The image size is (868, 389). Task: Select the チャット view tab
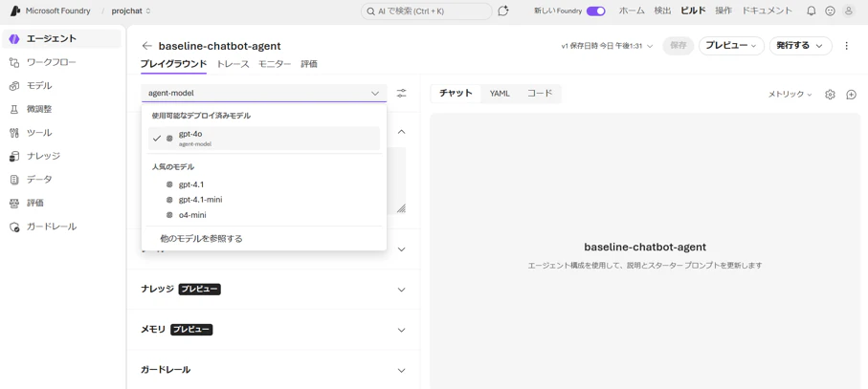click(456, 94)
